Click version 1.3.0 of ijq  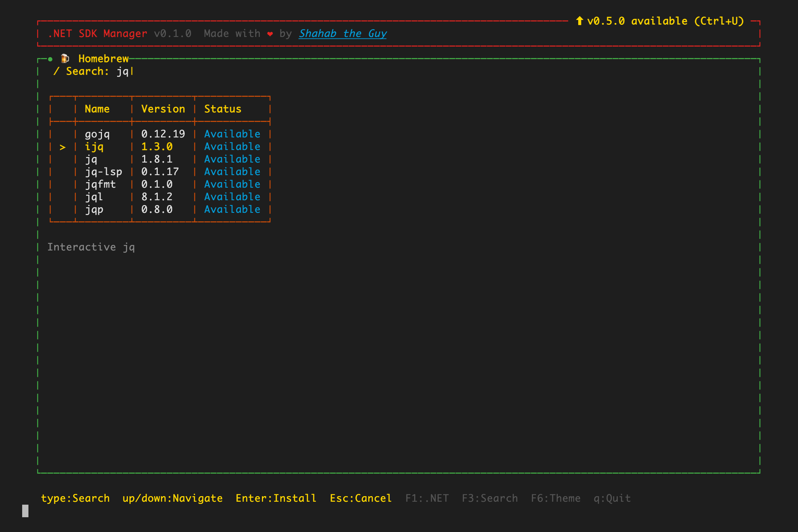click(157, 147)
